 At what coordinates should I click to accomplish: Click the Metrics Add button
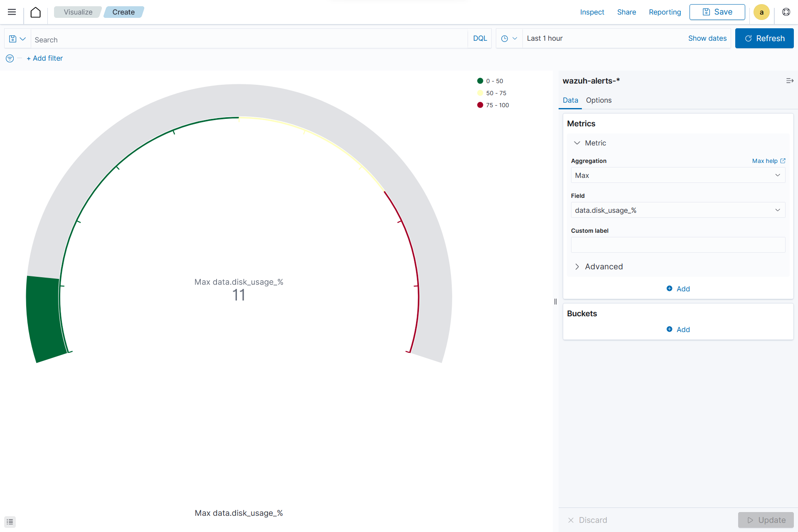point(678,289)
